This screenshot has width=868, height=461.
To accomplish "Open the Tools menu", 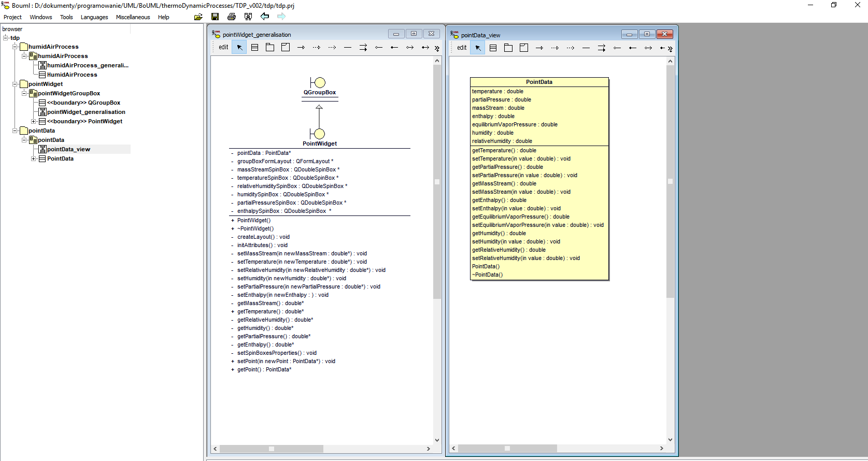I will click(66, 17).
